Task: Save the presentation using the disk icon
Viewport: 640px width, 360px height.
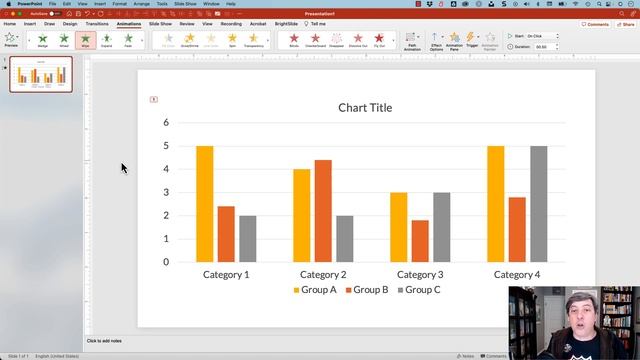Action: [78, 13]
